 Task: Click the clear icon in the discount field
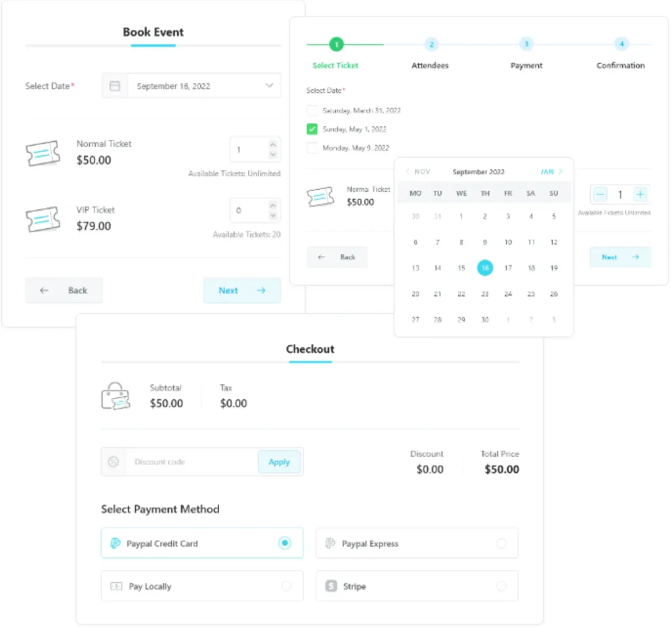click(x=114, y=462)
